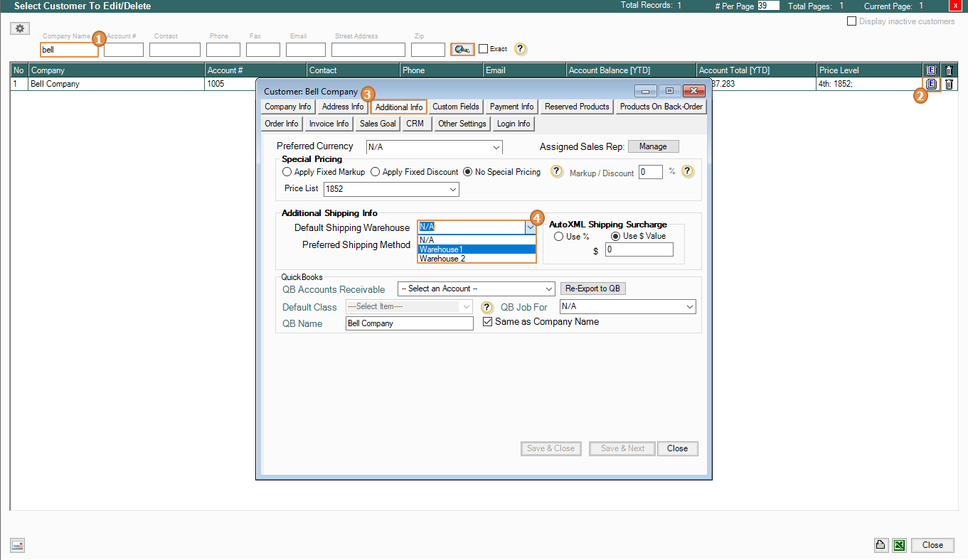Open the Price List dropdown
This screenshot has width=968, height=560.
click(x=391, y=190)
